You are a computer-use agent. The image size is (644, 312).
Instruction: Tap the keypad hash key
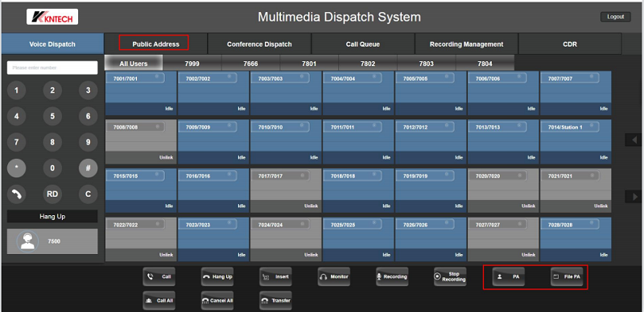click(x=88, y=168)
